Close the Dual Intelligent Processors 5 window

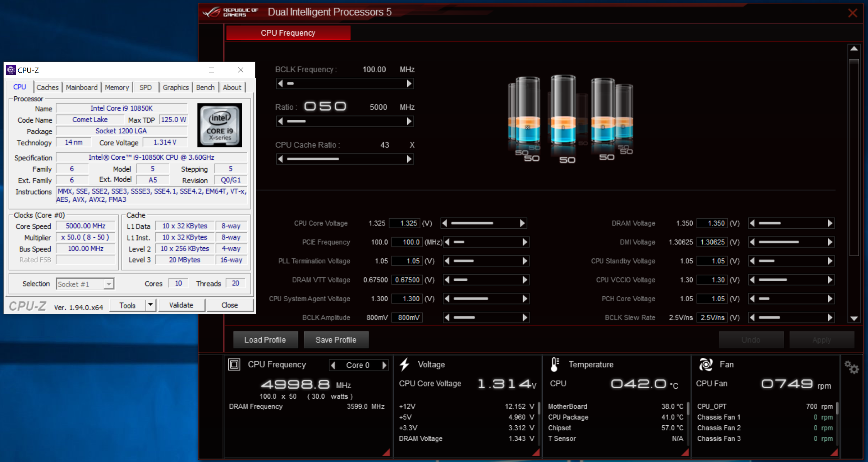point(853,13)
